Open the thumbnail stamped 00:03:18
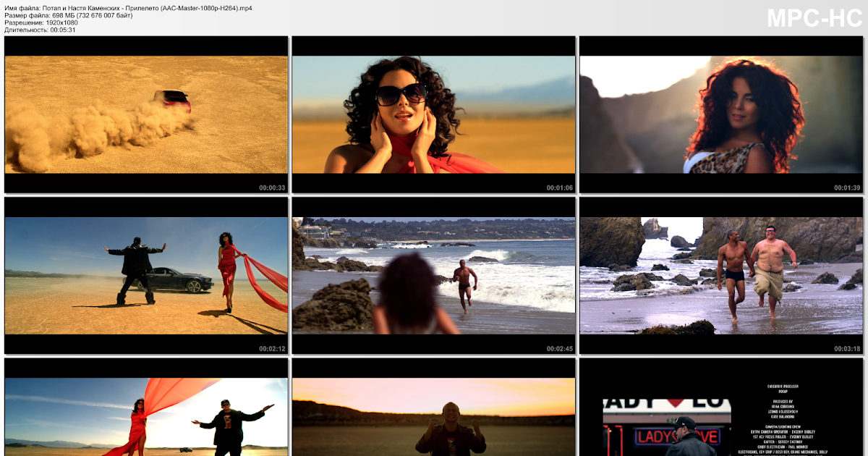Viewport: 868px width, 456px height. 721,275
